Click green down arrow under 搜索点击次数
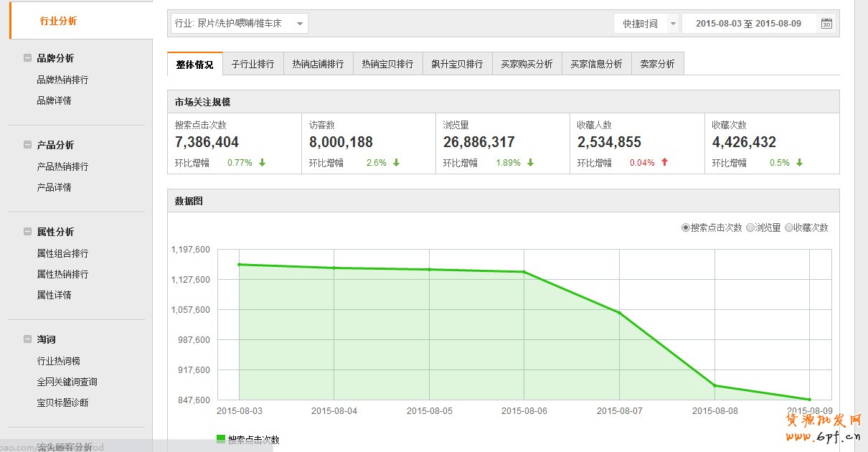 point(262,163)
